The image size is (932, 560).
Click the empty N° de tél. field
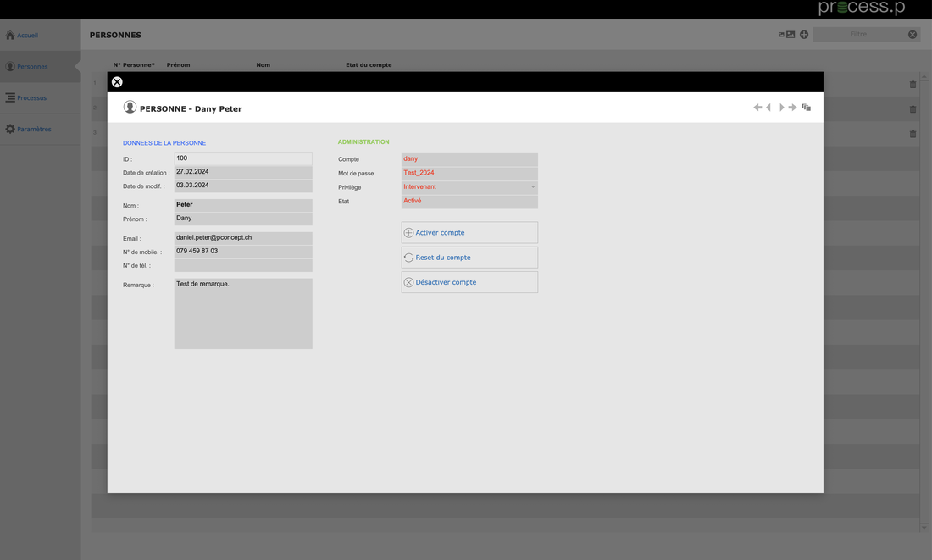pos(243,266)
